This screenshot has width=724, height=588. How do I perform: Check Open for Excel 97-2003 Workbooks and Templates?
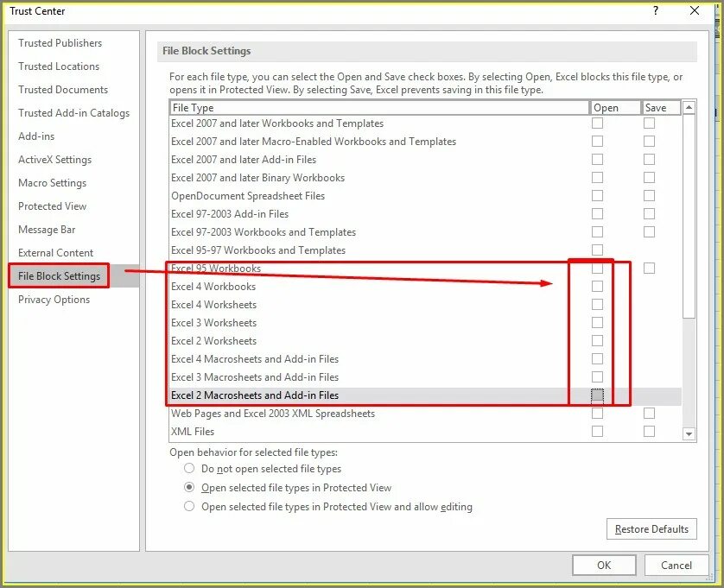click(x=597, y=231)
